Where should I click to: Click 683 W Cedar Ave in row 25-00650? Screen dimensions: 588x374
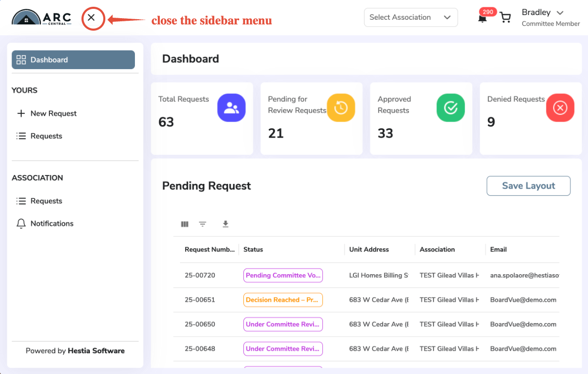[x=379, y=324]
